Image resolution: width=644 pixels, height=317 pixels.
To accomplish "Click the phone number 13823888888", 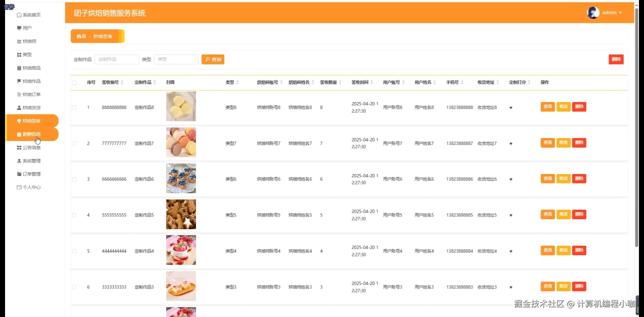I will pos(460,108).
